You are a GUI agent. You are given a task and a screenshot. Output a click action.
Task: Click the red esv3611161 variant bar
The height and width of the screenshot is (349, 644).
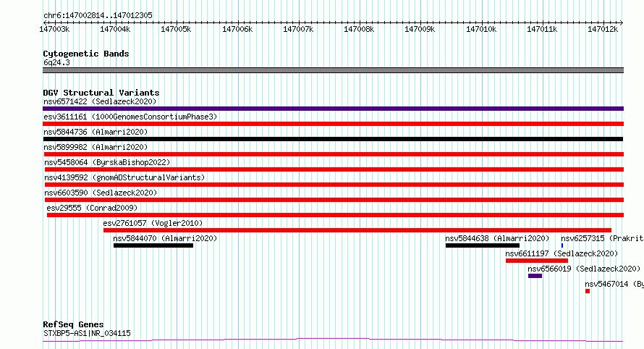pos(333,124)
